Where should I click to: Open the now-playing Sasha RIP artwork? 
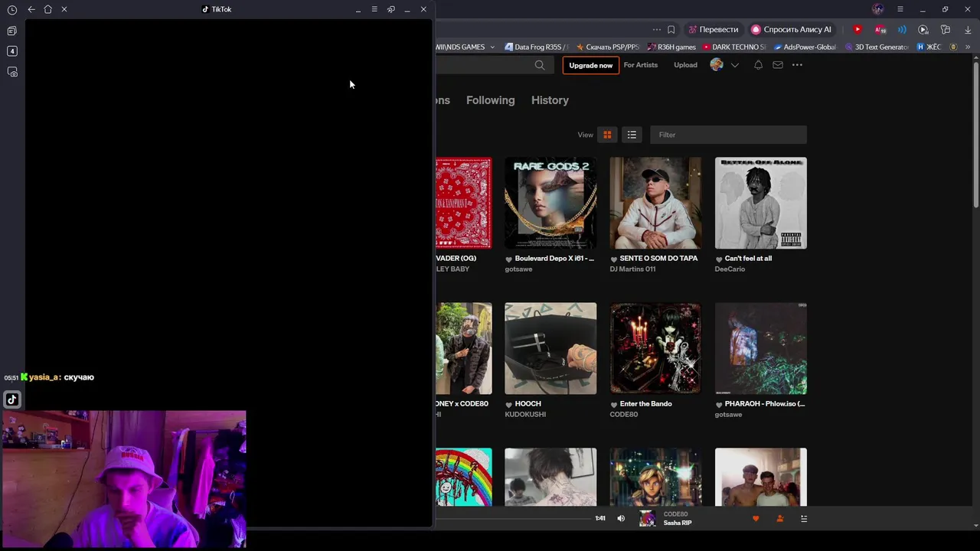[648, 519]
